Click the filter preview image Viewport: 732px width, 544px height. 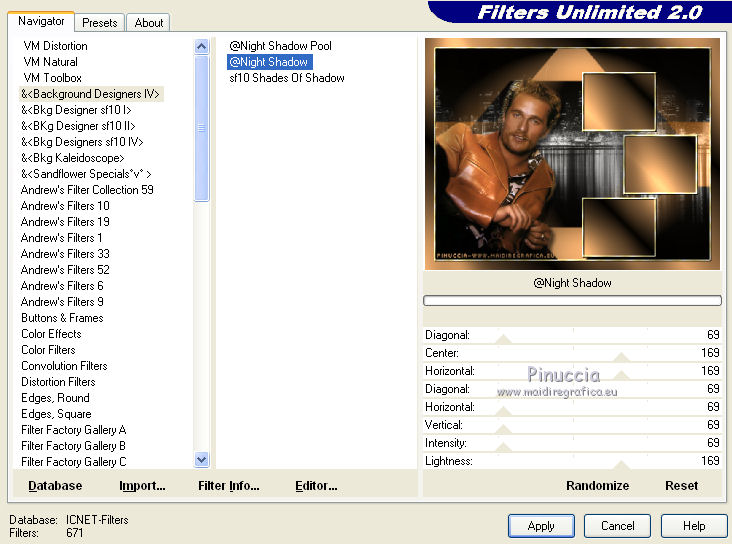tap(572, 154)
